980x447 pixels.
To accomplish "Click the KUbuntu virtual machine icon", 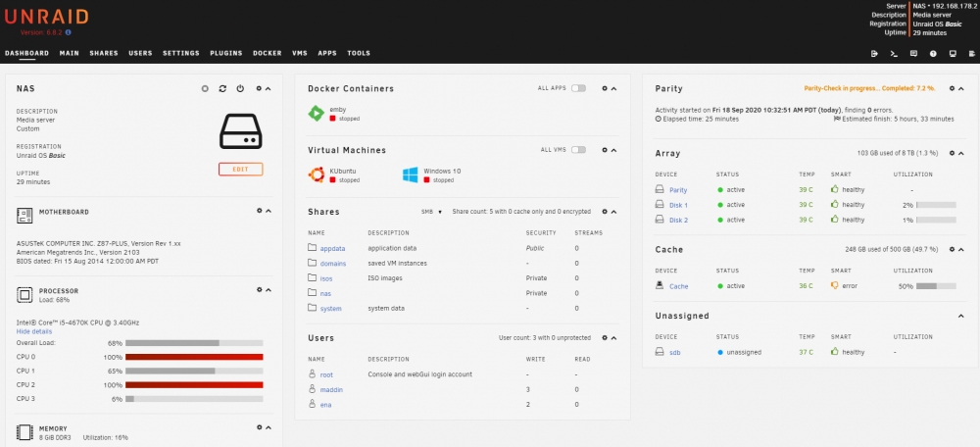I will (317, 174).
